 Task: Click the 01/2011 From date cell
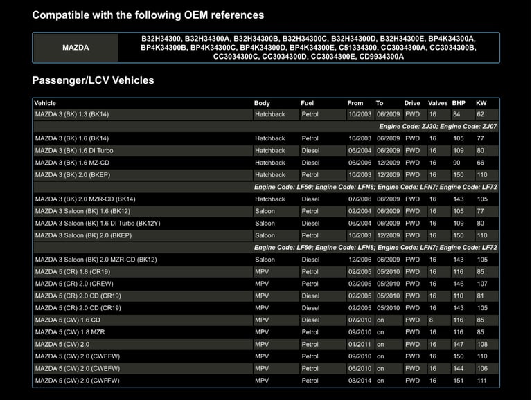pos(360,345)
